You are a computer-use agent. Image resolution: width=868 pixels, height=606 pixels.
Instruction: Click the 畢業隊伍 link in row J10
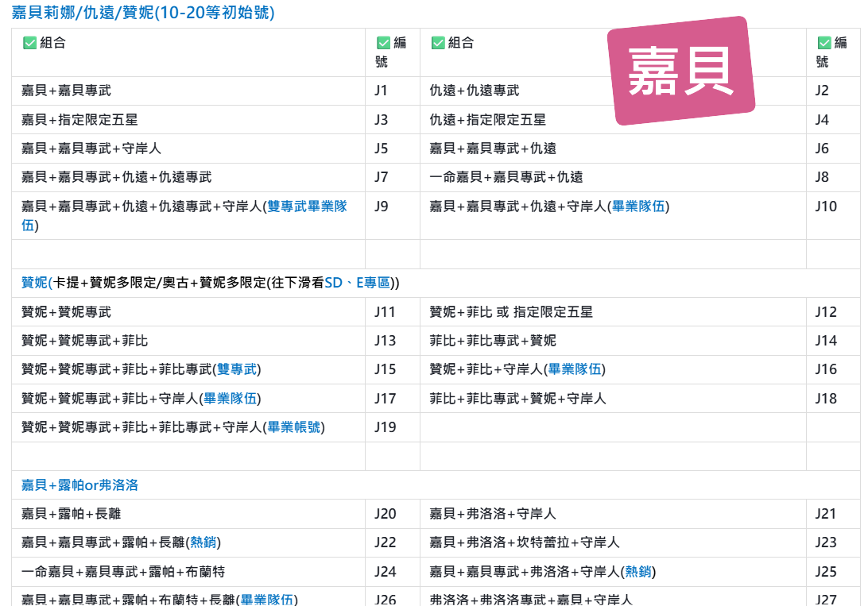639,207
